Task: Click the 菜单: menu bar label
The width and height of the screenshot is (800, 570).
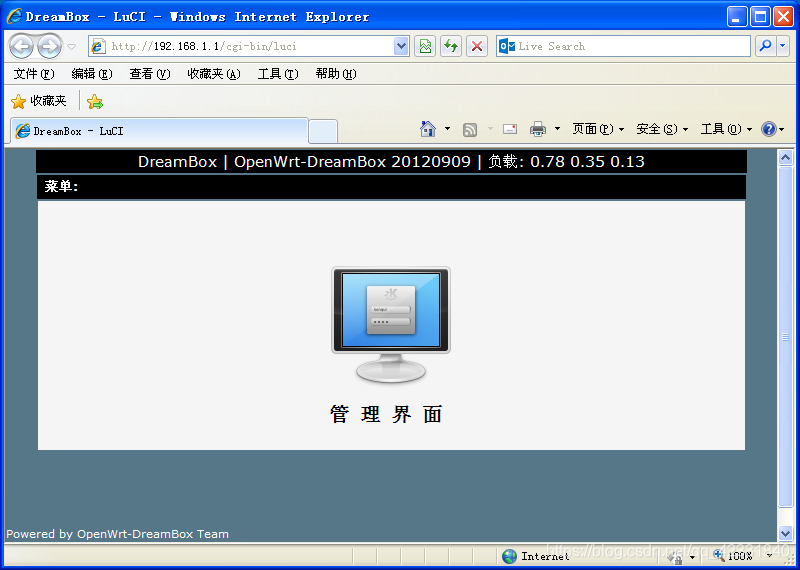Action: click(61, 187)
